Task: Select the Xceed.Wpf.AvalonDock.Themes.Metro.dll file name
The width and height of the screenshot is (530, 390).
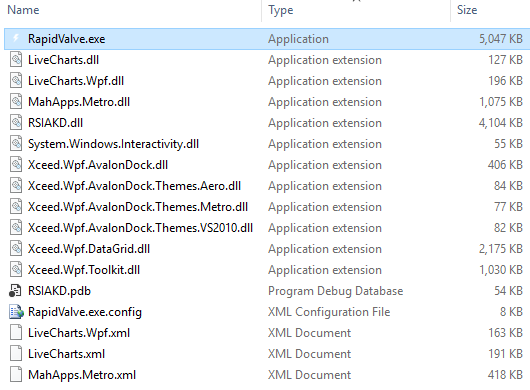Action: click(138, 207)
